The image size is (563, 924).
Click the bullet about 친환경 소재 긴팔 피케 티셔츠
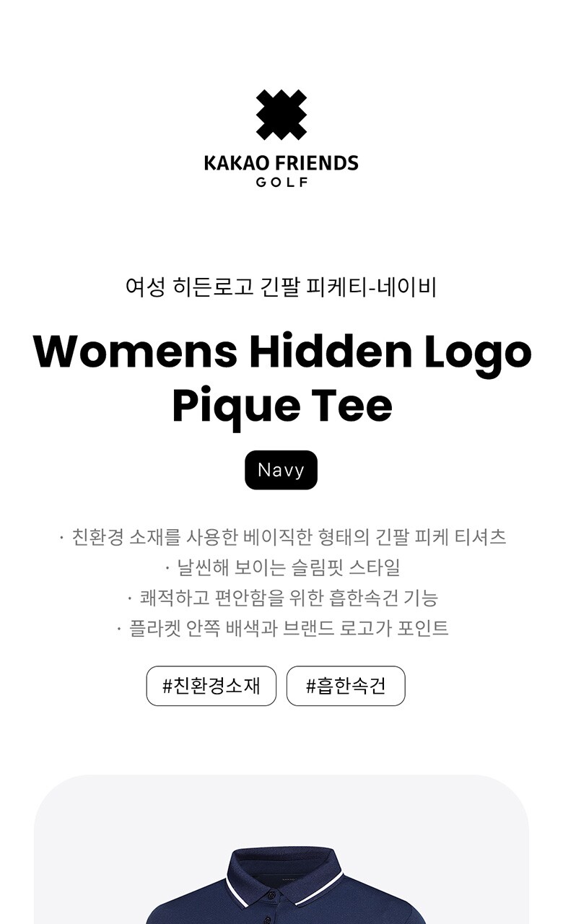click(281, 537)
